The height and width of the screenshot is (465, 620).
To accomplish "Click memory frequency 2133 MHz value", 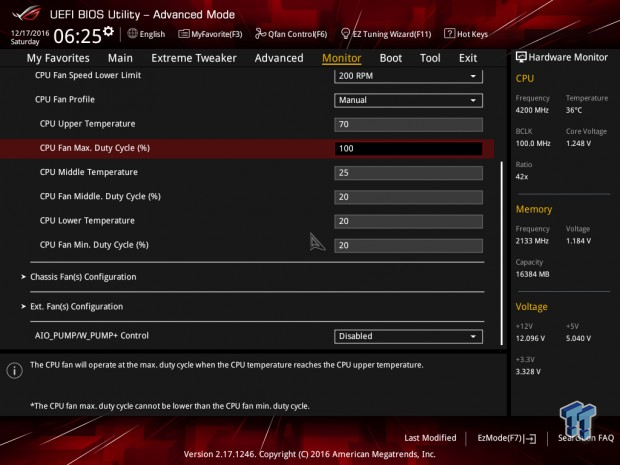I will pos(532,241).
